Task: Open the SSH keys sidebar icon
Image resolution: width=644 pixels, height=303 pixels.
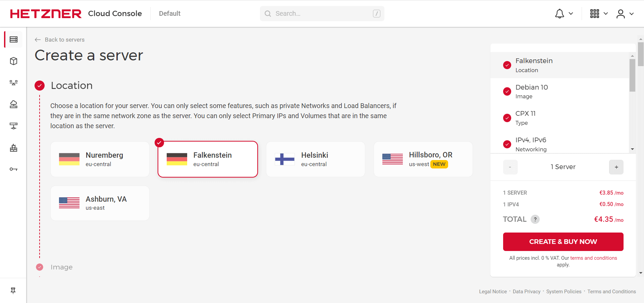Action: click(13, 169)
